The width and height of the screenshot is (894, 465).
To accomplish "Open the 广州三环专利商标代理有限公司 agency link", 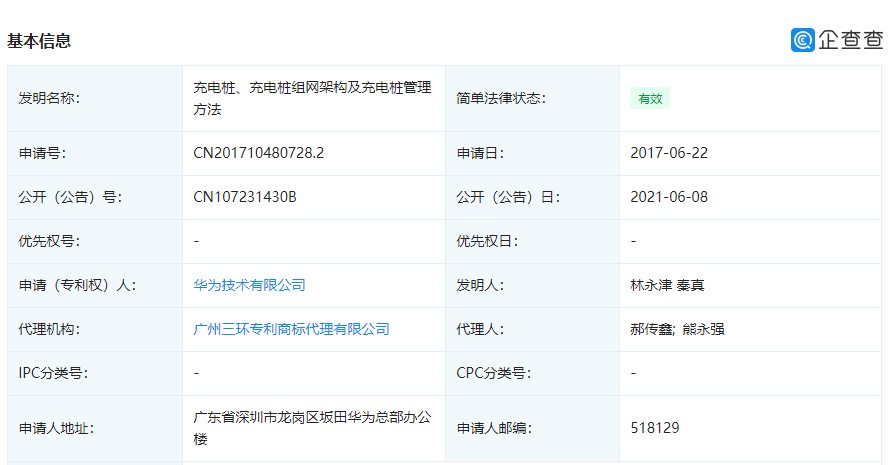I will (291, 329).
